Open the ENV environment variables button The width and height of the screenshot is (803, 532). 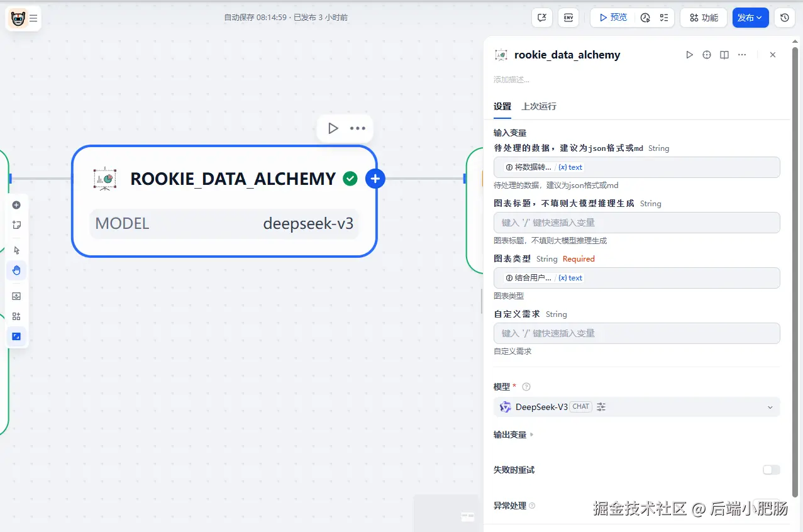tap(568, 18)
